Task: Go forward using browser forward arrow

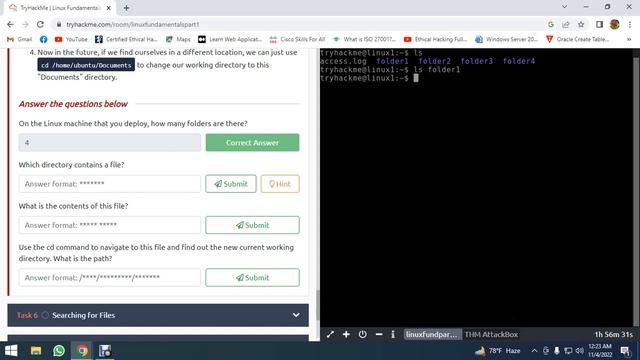Action: tap(25, 24)
